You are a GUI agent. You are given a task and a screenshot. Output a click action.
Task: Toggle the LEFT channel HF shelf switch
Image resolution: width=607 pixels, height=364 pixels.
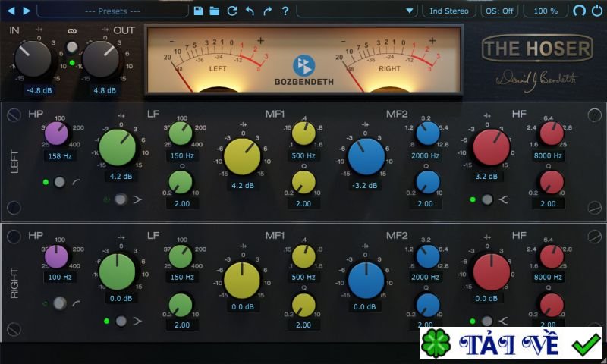(486, 199)
